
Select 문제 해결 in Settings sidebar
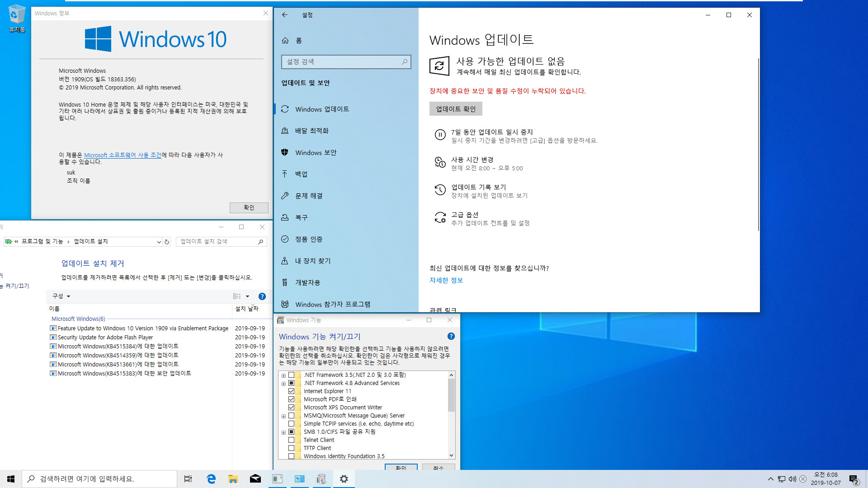click(346, 196)
